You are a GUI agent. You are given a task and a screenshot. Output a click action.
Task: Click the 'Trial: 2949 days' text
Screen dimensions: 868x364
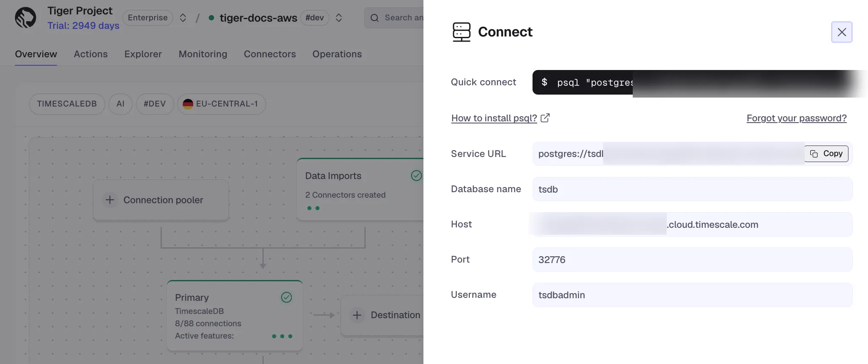[x=83, y=25]
